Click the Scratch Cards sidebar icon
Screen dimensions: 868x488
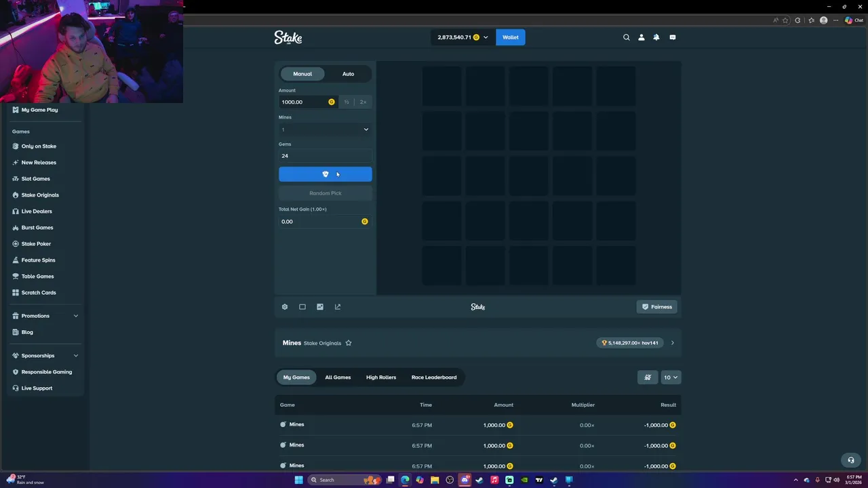click(16, 293)
